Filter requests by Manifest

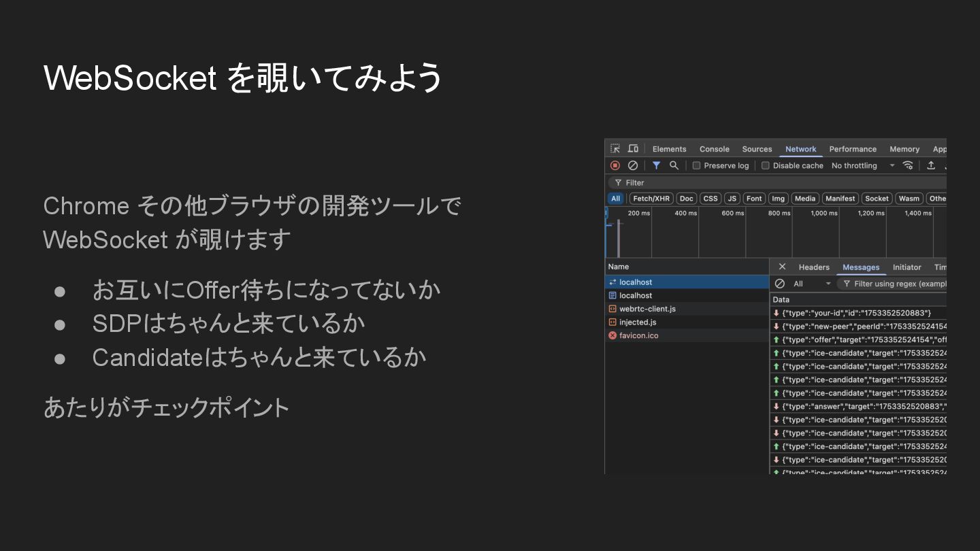(840, 199)
